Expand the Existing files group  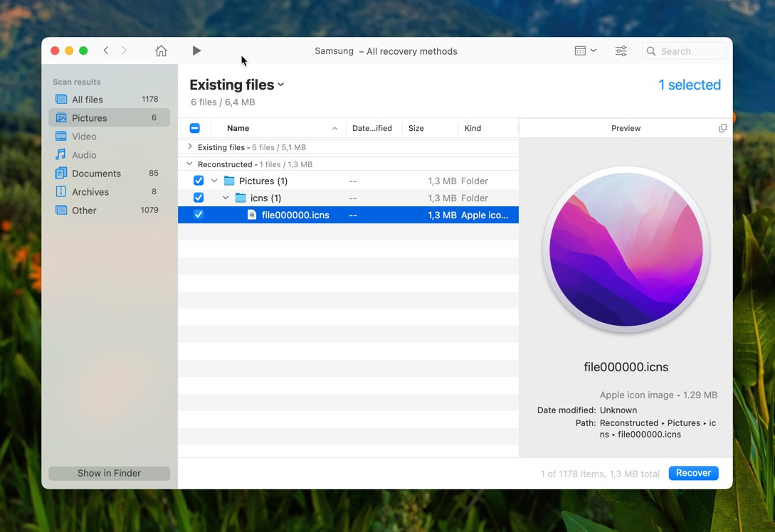[x=190, y=147]
